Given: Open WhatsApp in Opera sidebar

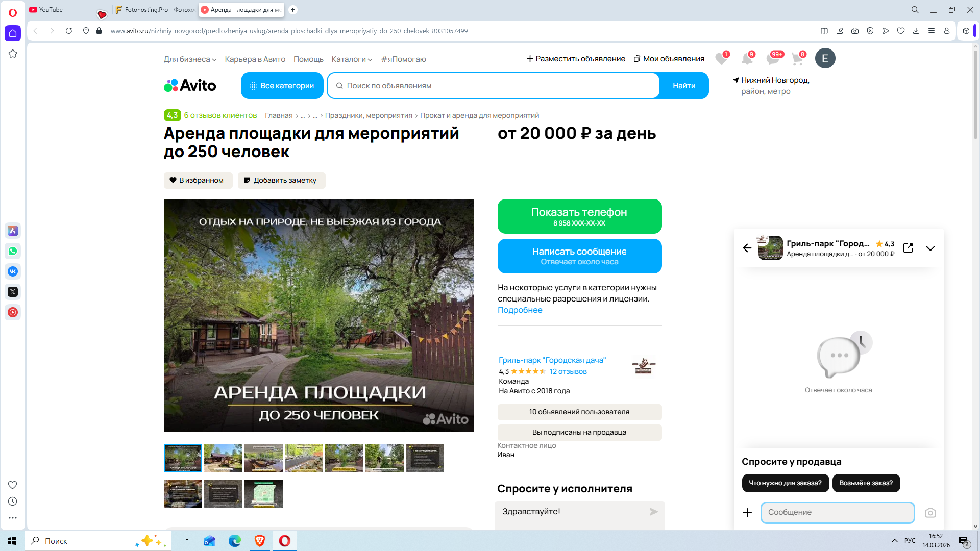Looking at the screenshot, I should click(x=13, y=251).
